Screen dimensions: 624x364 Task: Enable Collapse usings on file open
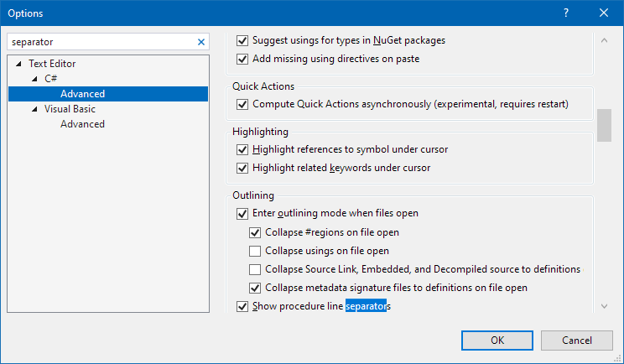255,251
